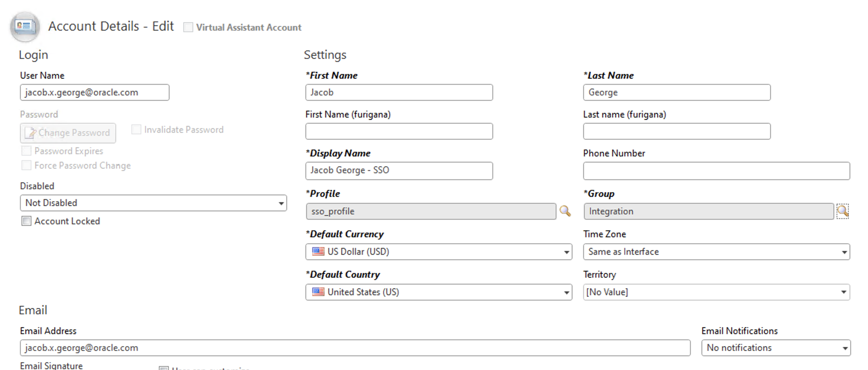Click the Account Details badge icon

point(24,27)
